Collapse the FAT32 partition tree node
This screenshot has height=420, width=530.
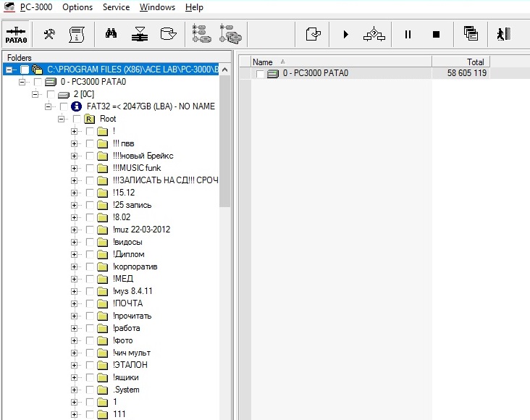[x=48, y=106]
